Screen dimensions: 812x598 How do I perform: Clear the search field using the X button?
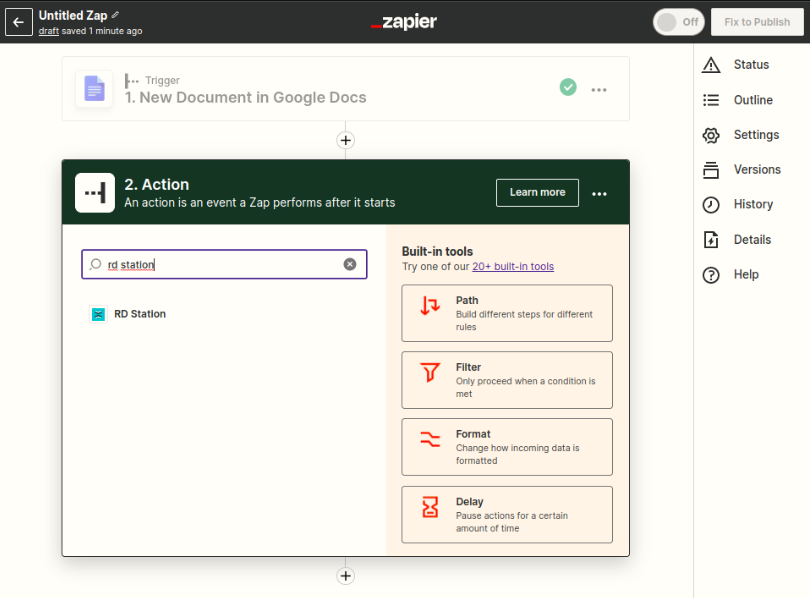(x=350, y=264)
